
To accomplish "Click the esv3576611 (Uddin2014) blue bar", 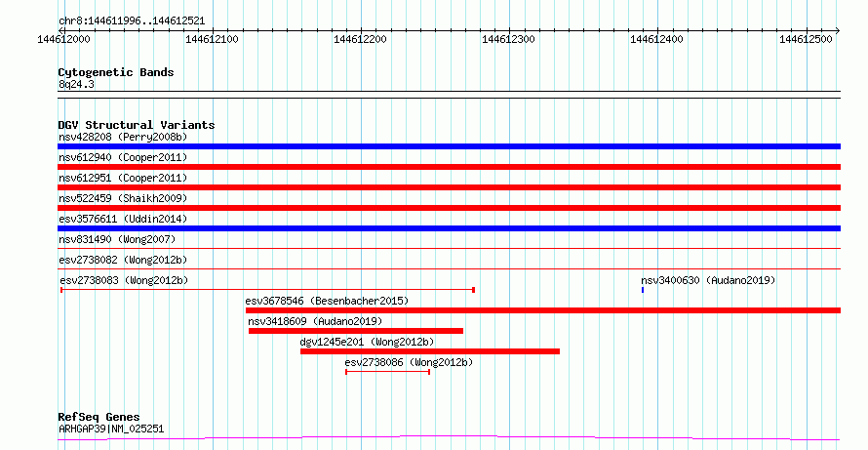I will coord(449,228).
